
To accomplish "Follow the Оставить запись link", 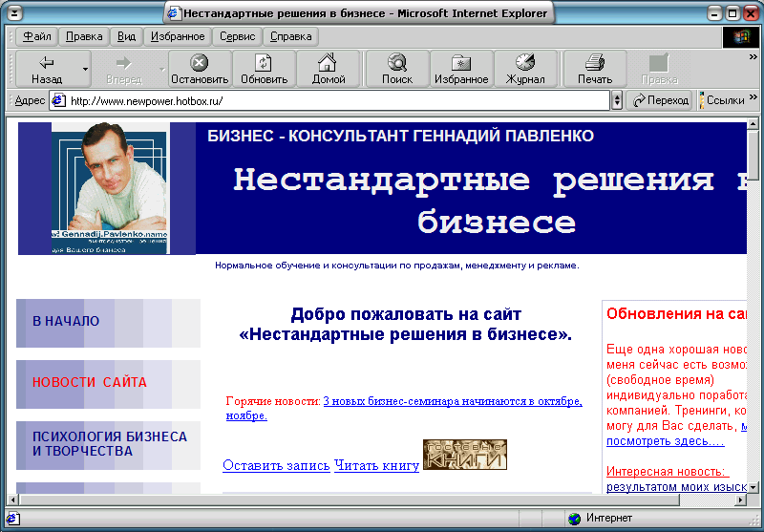I will tap(276, 465).
